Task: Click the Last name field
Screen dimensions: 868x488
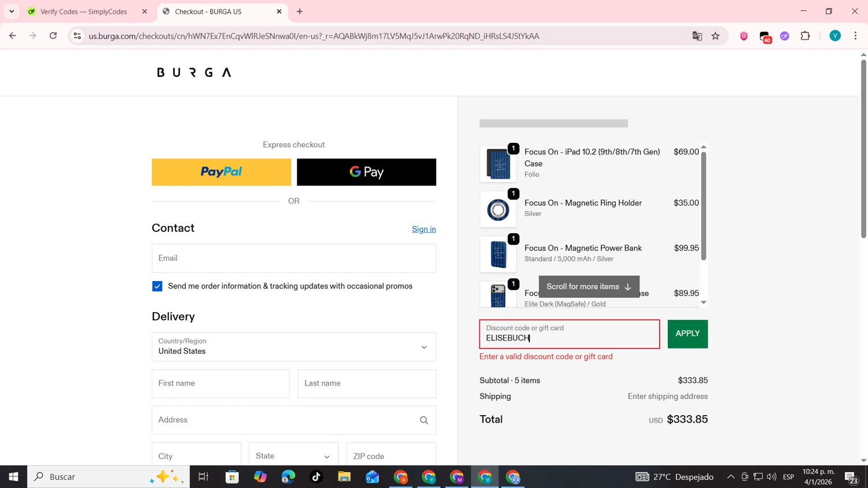Action: tap(367, 384)
